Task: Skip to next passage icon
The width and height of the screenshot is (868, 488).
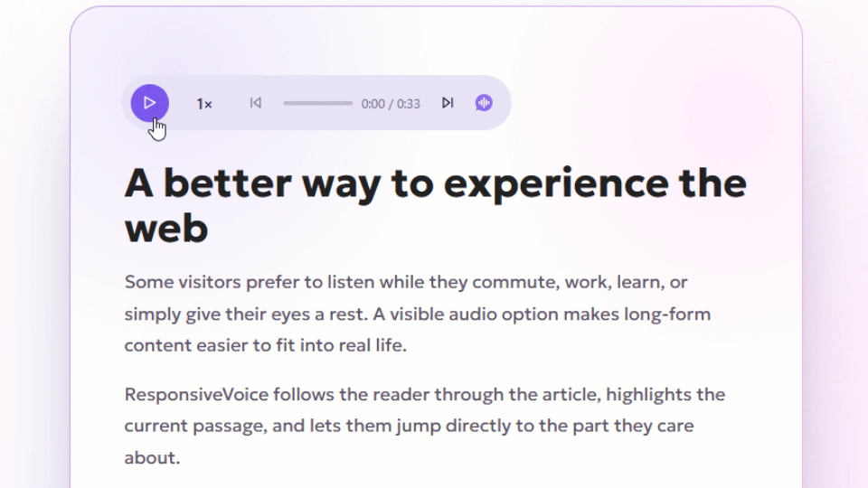Action: point(448,103)
